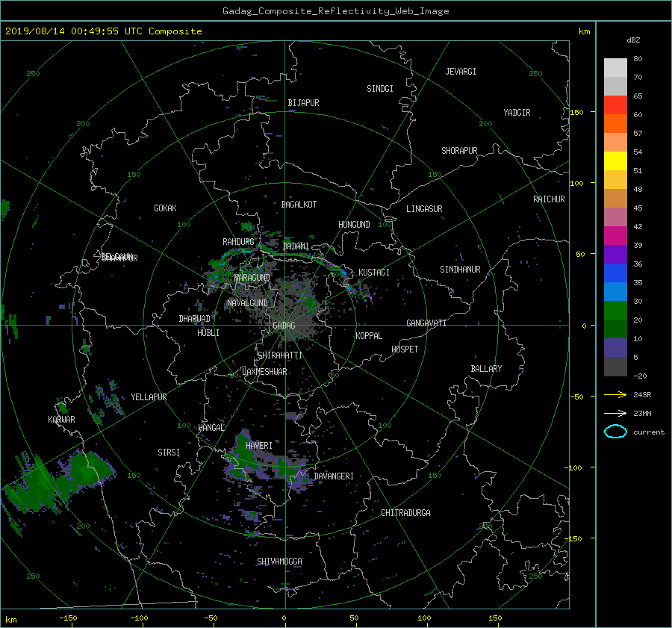Click the HANGAL city label

point(211,428)
